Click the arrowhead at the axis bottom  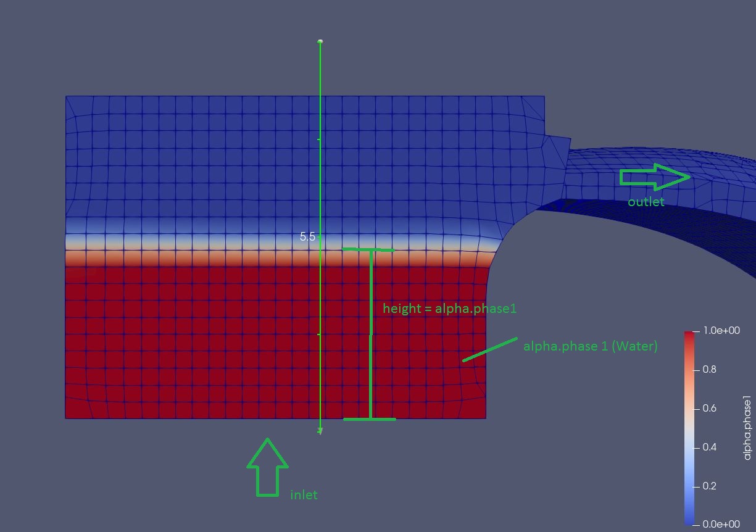pos(320,431)
